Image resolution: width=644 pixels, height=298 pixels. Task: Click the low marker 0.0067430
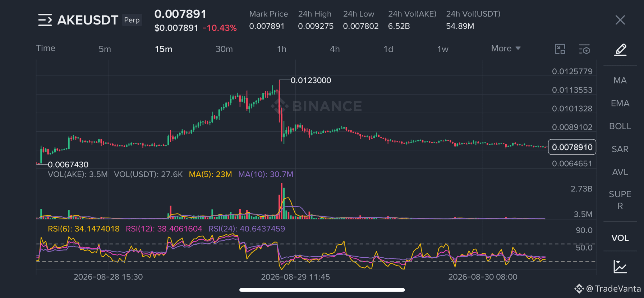pos(68,164)
